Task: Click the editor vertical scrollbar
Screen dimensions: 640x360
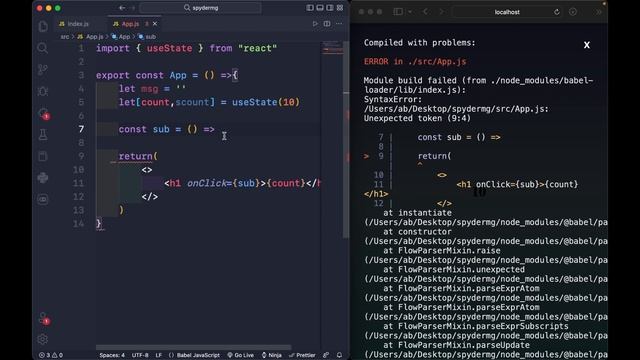Action: [346, 139]
